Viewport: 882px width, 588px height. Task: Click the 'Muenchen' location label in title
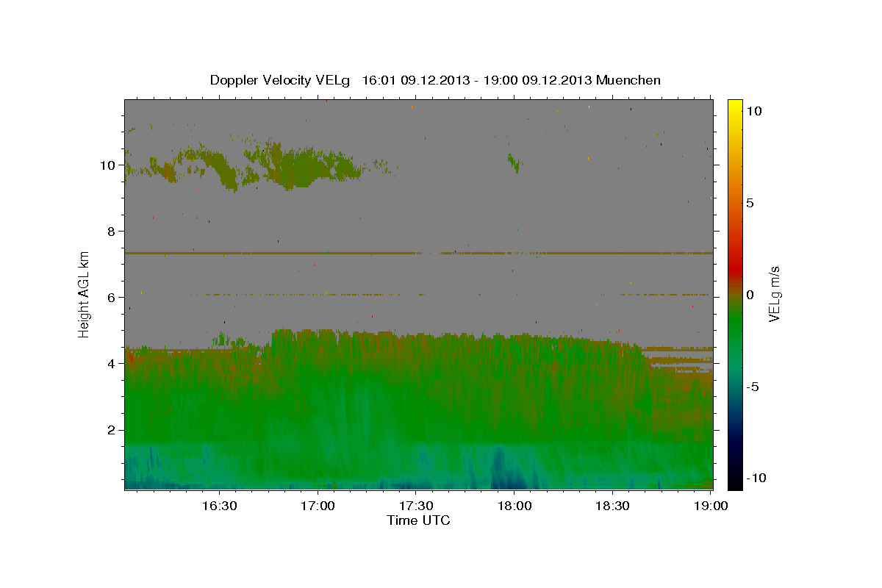[628, 80]
